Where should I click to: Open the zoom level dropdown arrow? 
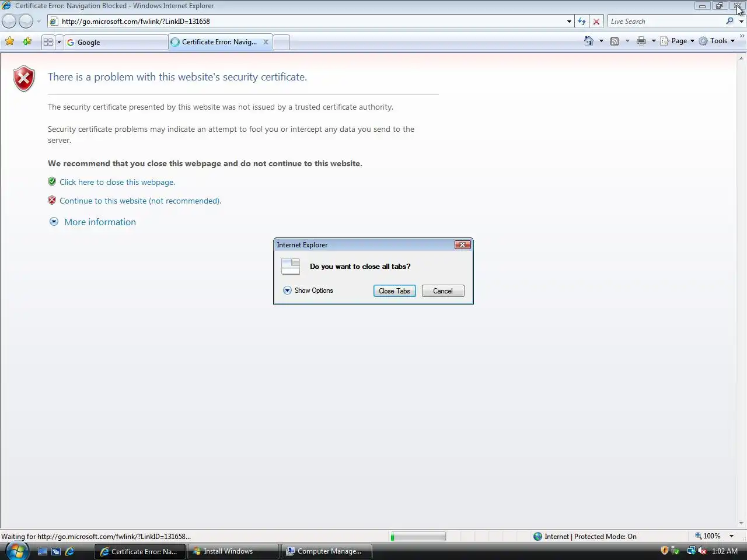pos(731,536)
